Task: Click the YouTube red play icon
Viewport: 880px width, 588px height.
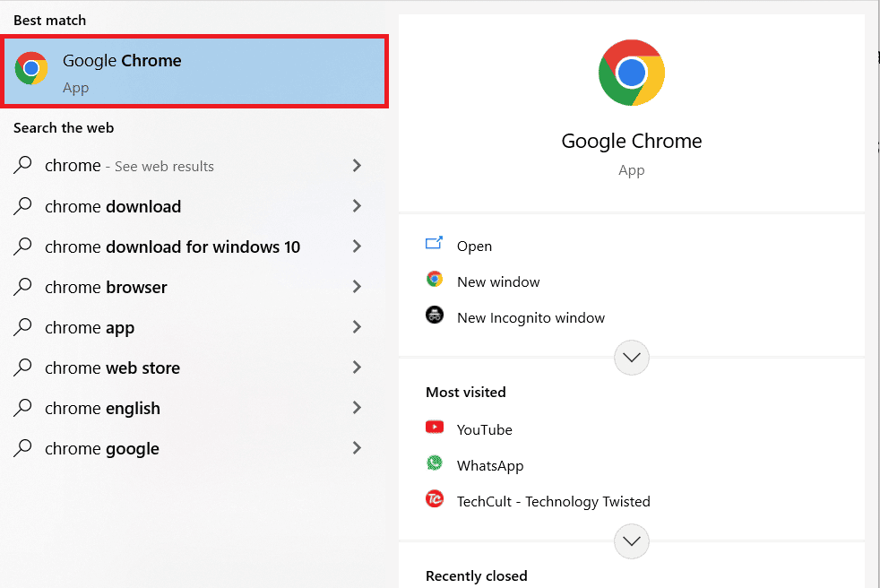Action: pyautogui.click(x=435, y=428)
